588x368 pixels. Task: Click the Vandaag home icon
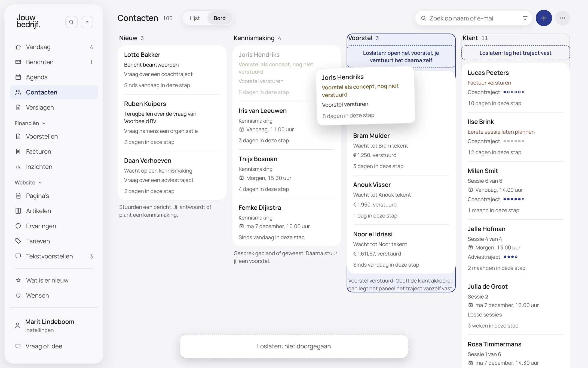click(x=18, y=47)
